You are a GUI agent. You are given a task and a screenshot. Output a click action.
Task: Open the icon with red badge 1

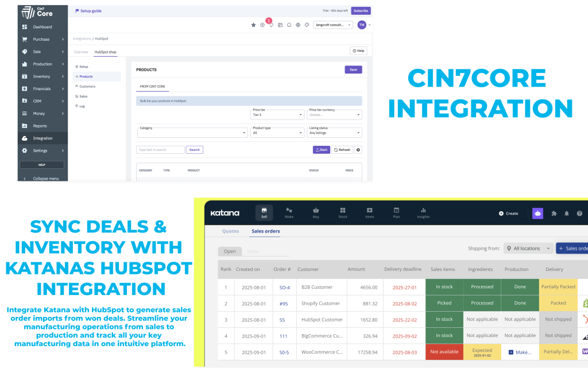271,24
